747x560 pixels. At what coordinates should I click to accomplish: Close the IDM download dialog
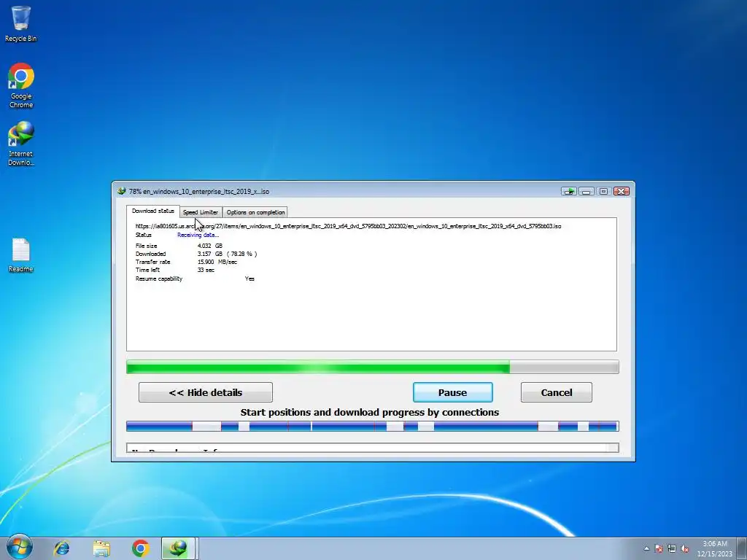click(622, 192)
